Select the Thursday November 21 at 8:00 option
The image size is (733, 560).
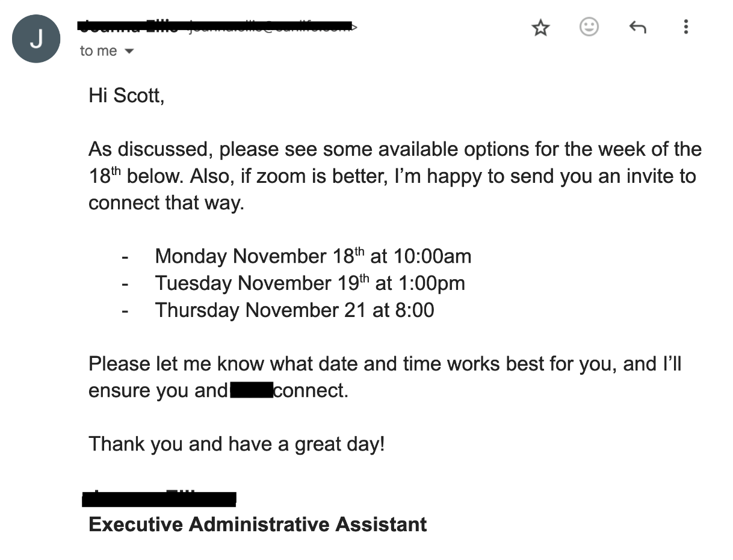(294, 310)
